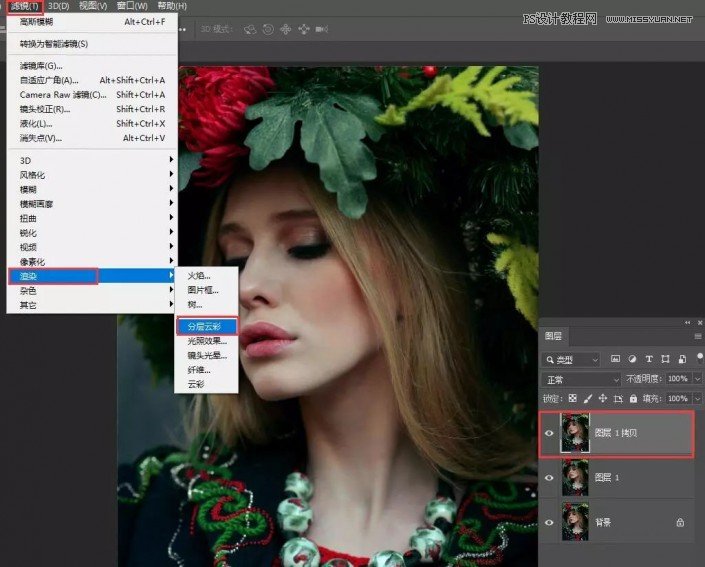Lock transparent pixels icon
Viewport: 705px width, 567px height.
click(572, 398)
